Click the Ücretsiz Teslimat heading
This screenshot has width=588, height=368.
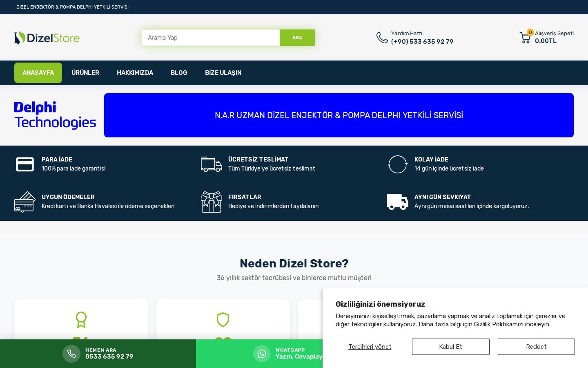click(x=258, y=159)
